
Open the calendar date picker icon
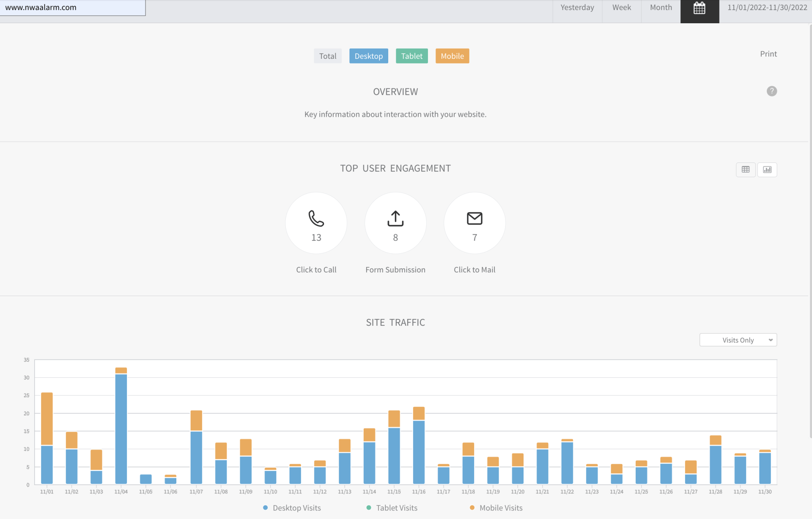pyautogui.click(x=700, y=8)
